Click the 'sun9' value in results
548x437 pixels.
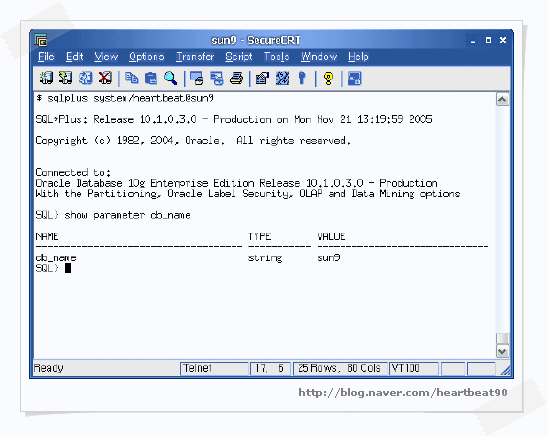(329, 258)
